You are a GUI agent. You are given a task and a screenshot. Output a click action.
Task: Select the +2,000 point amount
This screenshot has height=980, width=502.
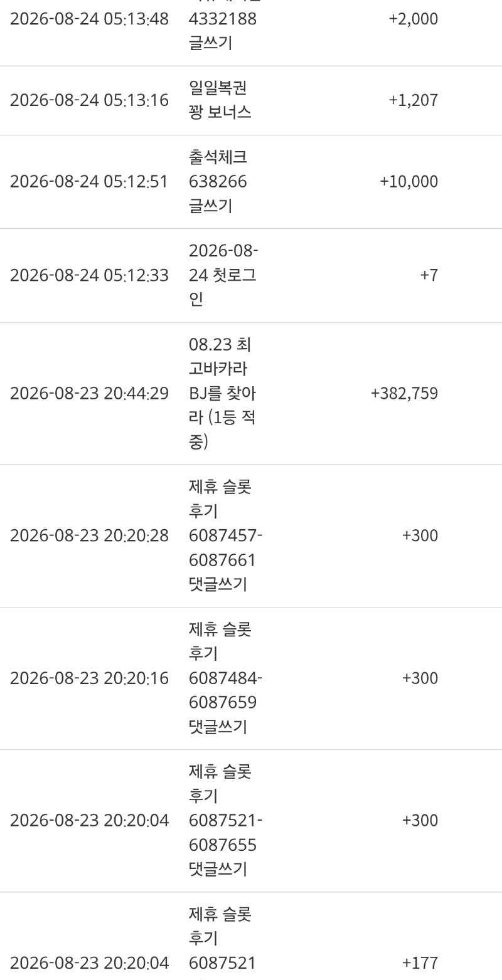tap(414, 19)
